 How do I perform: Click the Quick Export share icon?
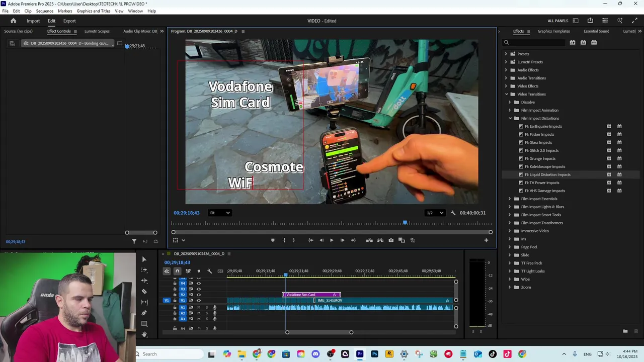tap(590, 21)
